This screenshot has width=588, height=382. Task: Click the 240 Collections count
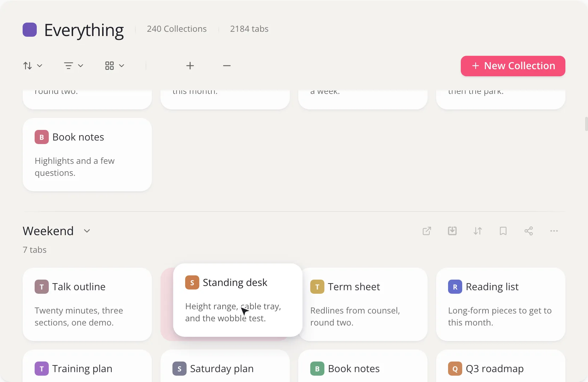[x=177, y=29]
